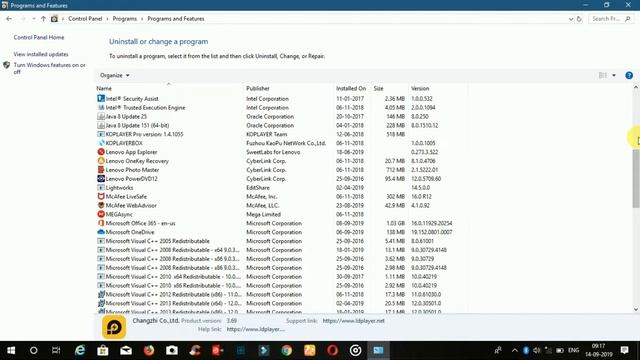Click the vertical scrollbar thumb
The height and width of the screenshot is (360, 640).
point(636,178)
